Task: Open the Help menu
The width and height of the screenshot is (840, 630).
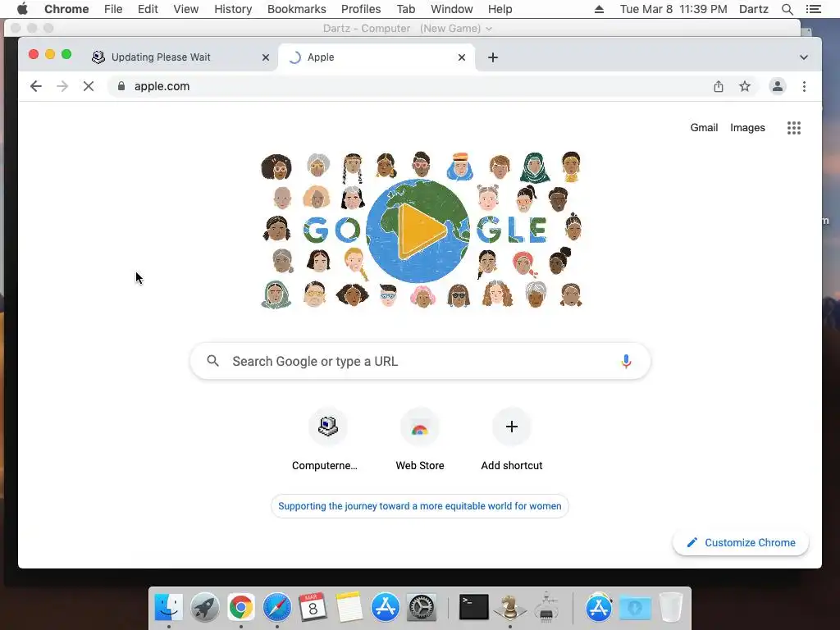Action: coord(500,9)
